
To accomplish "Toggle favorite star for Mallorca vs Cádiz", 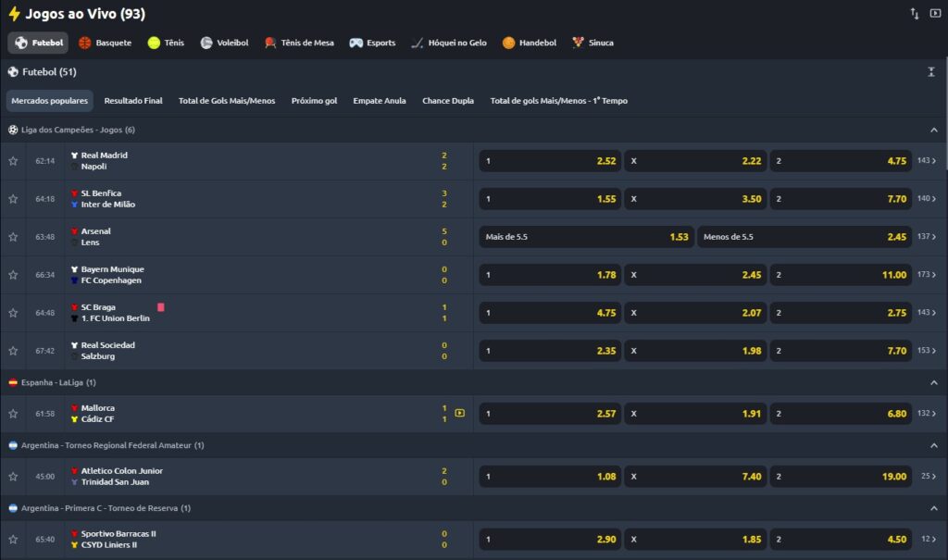I will click(13, 414).
